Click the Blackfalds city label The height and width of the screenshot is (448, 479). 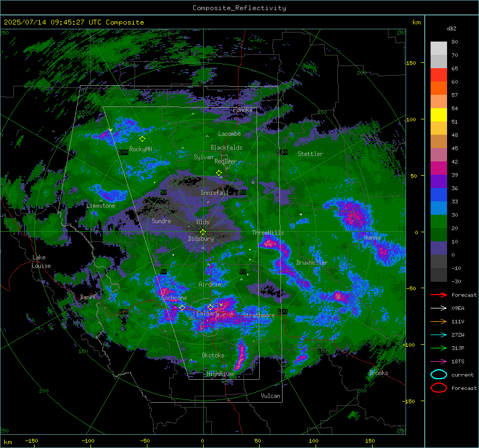pyautogui.click(x=226, y=148)
